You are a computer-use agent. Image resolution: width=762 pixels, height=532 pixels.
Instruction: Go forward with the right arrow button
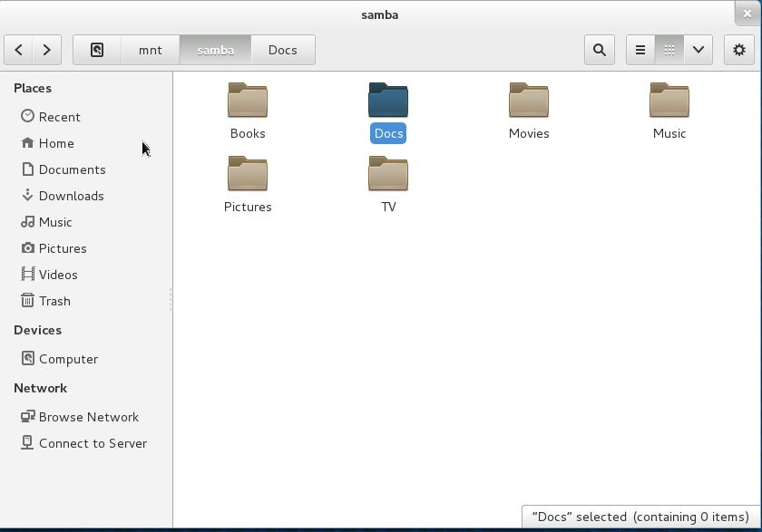point(46,50)
